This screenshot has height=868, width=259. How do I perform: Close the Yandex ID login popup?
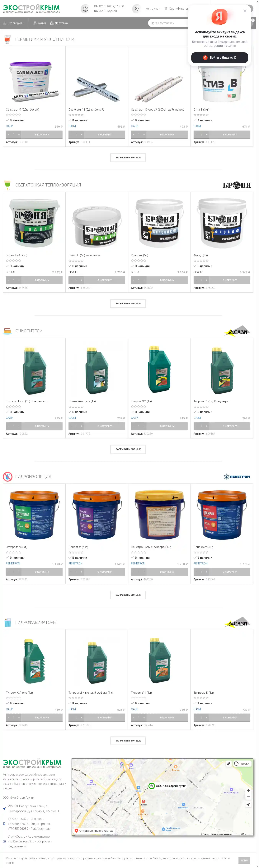245,11
